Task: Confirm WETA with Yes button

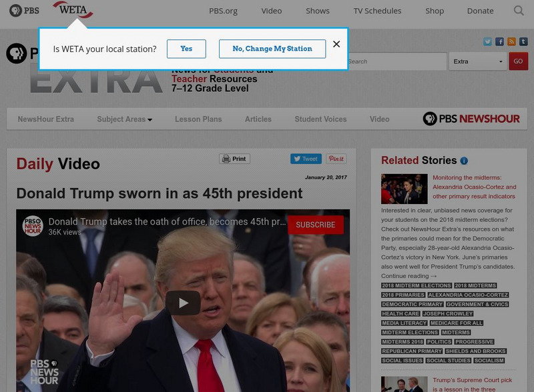Action: click(x=186, y=49)
